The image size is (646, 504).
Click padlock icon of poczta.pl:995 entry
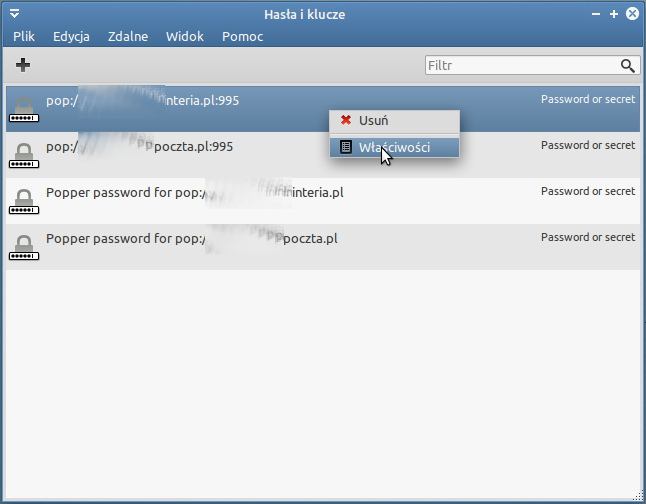tap(24, 154)
